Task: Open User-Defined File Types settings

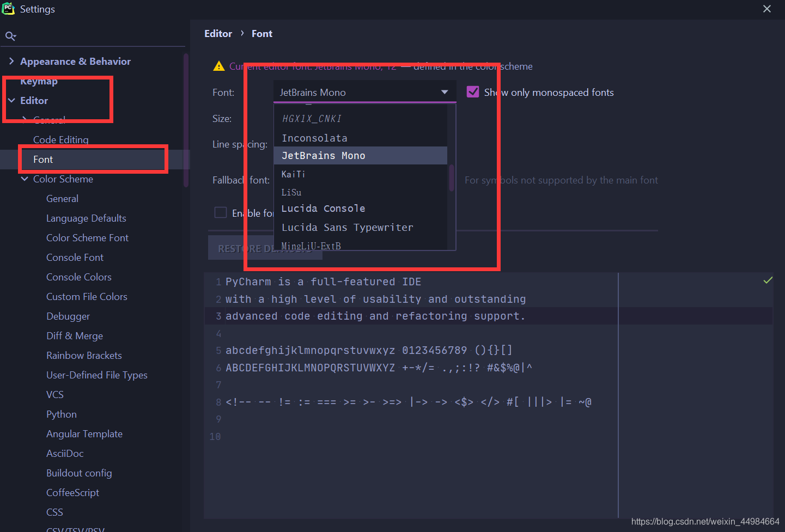Action: pos(97,375)
